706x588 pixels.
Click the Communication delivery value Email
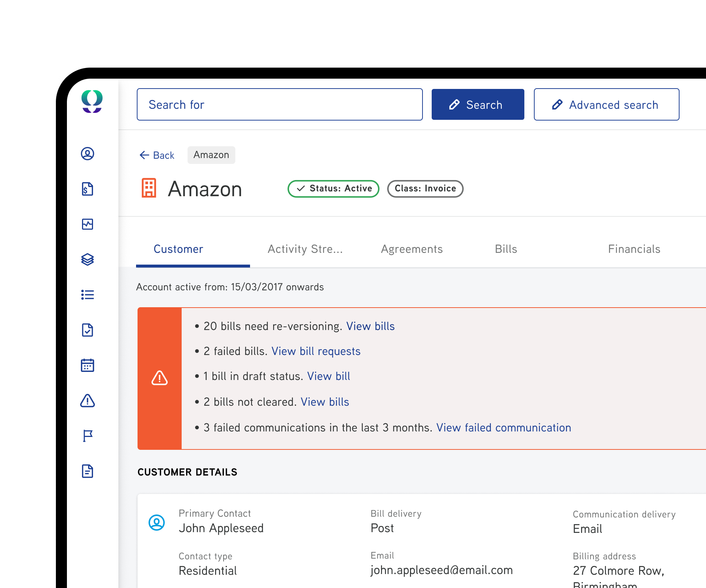coord(588,529)
